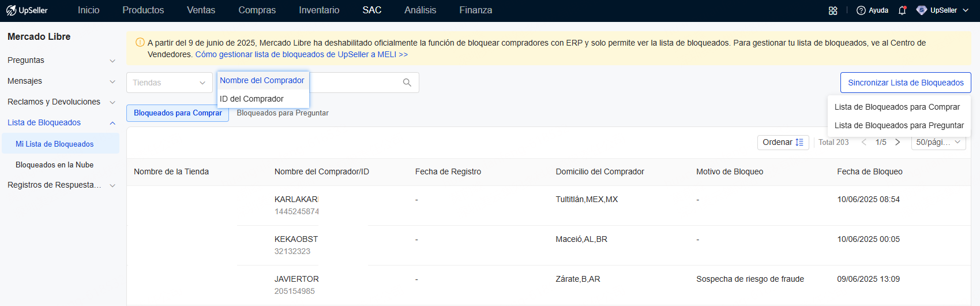Collapse the Lista de Bloqueados section
Screen dimensions: 980x306
click(x=112, y=123)
